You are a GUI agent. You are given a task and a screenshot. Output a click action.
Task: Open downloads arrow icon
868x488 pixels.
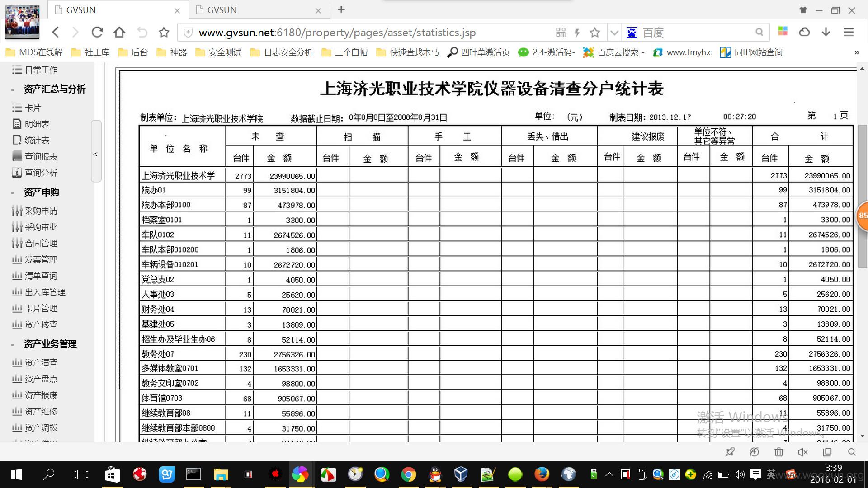[x=826, y=32]
